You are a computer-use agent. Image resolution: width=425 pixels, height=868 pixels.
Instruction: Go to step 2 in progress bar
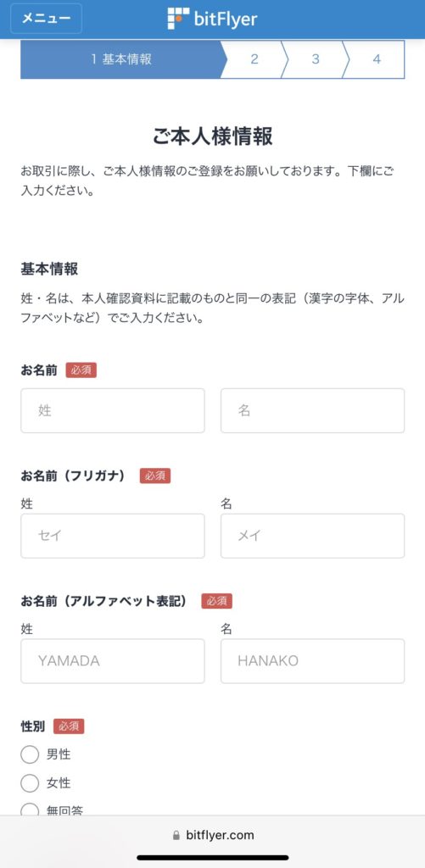254,59
